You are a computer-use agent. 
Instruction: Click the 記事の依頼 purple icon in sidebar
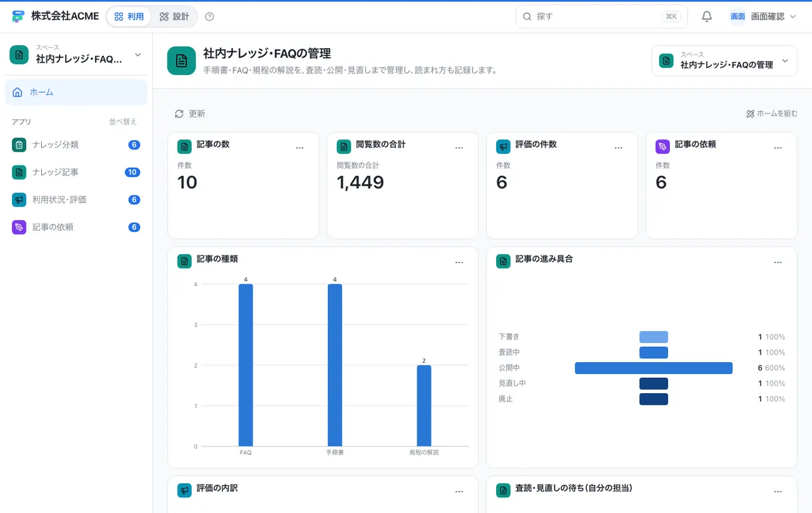(19, 227)
